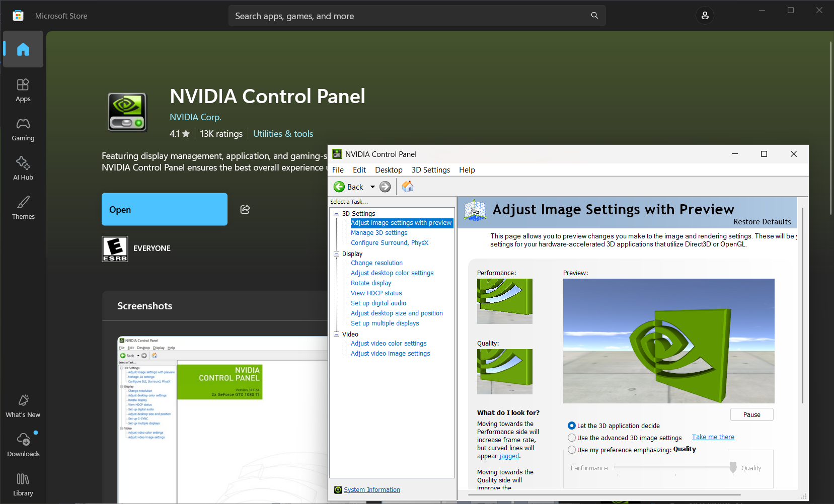Open What's New in Store sidebar
Screen dimensions: 834x504
(x=23, y=406)
